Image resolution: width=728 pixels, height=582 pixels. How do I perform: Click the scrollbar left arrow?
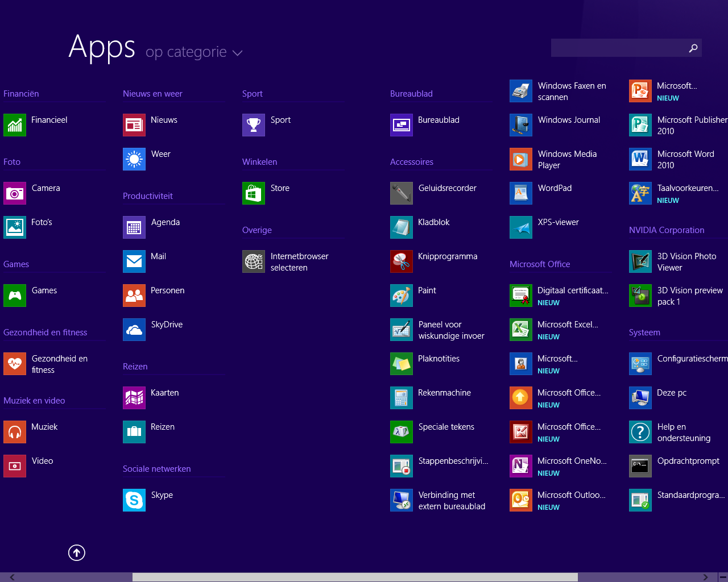click(x=12, y=577)
